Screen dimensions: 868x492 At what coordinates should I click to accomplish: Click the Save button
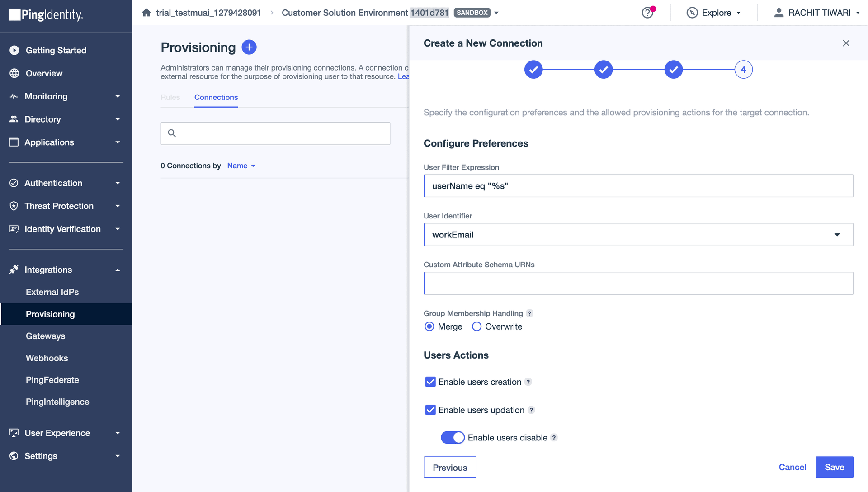pos(834,467)
